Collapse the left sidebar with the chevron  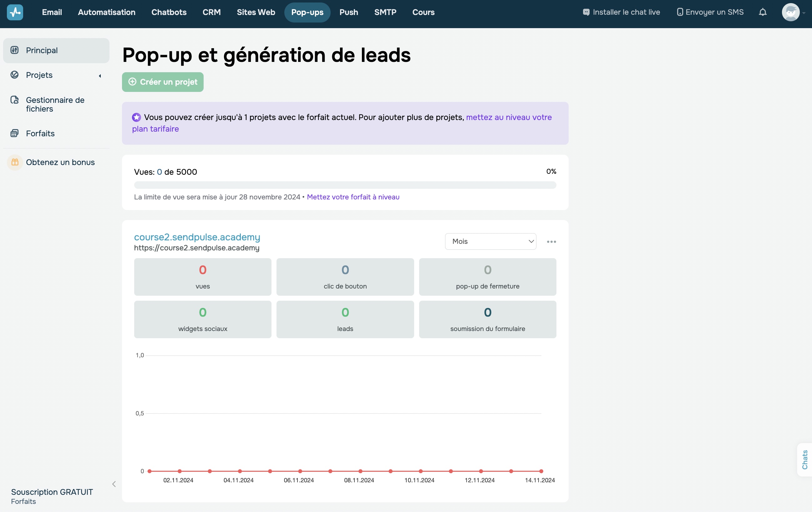(114, 484)
